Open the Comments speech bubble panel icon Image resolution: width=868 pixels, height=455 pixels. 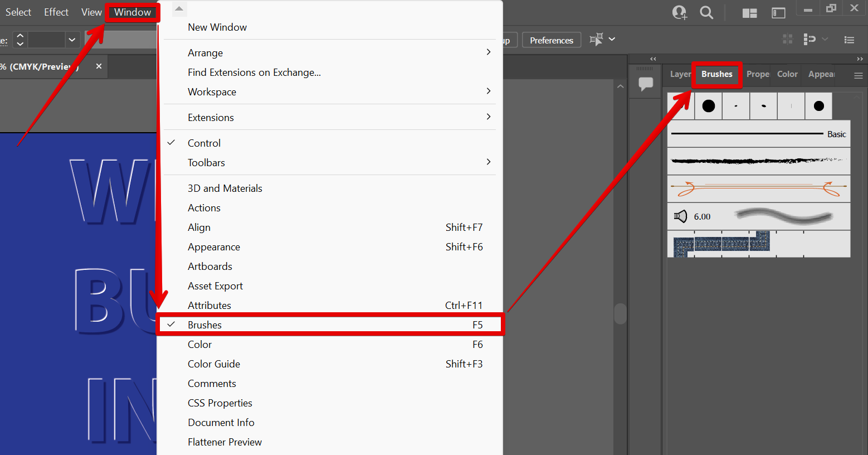[646, 84]
